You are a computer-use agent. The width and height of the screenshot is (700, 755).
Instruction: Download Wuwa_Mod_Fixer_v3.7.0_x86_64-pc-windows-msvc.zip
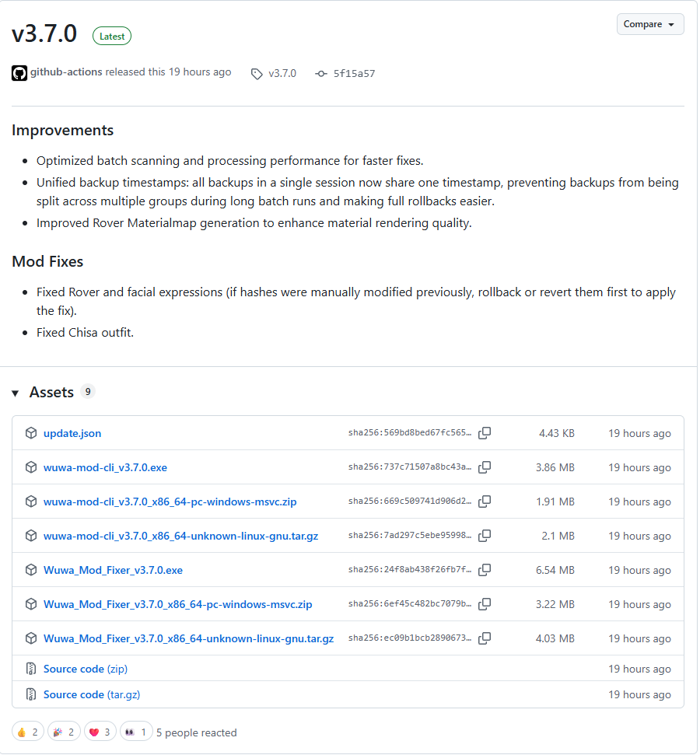pos(178,604)
